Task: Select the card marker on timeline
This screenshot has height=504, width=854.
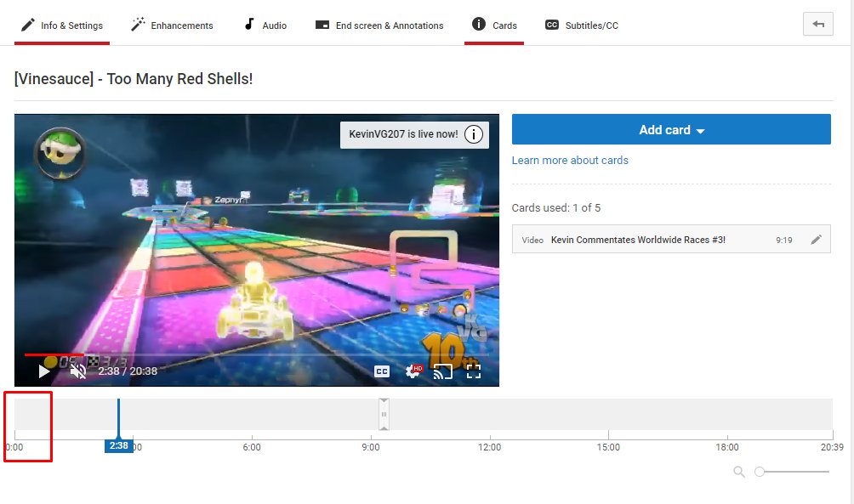Action: (x=384, y=414)
